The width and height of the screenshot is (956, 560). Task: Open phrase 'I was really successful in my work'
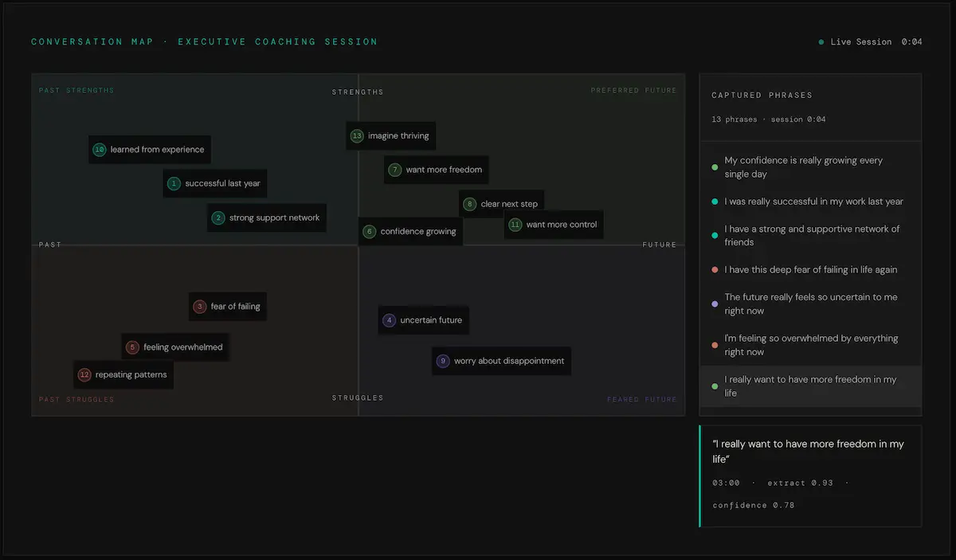[810, 202]
